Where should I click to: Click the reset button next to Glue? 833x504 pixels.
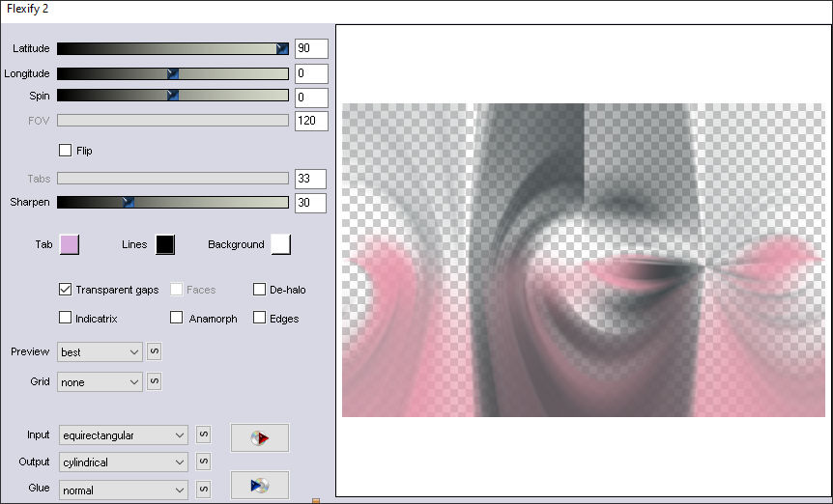tap(204, 489)
